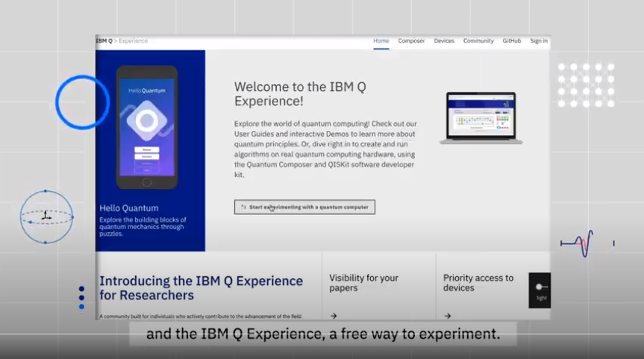
Task: Open Visibility for your papers card
Action: pyautogui.click(x=378, y=287)
